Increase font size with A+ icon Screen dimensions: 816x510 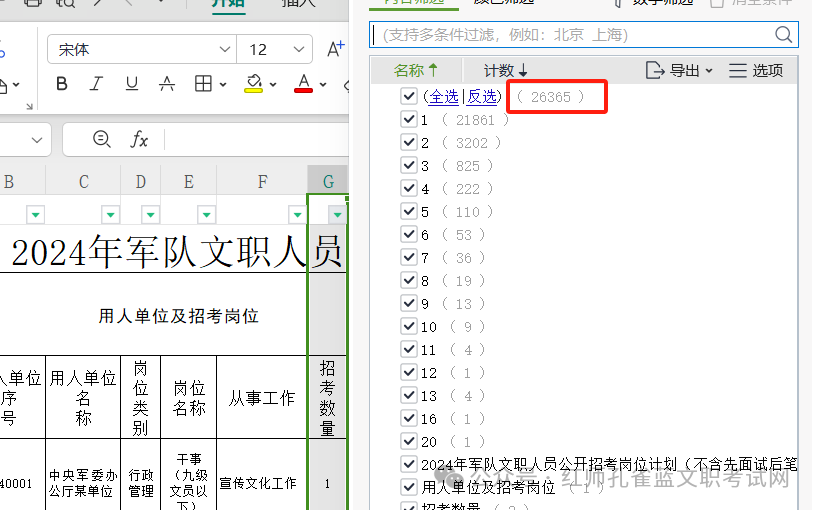(333, 49)
